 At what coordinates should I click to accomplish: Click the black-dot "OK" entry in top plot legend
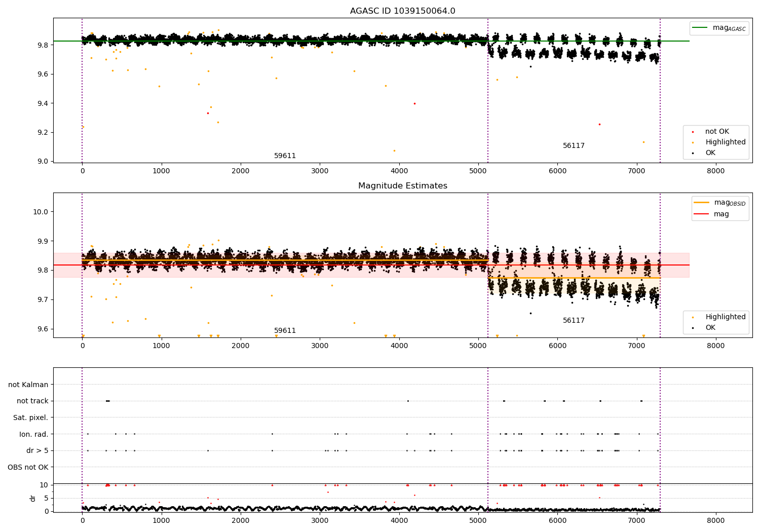click(710, 153)
